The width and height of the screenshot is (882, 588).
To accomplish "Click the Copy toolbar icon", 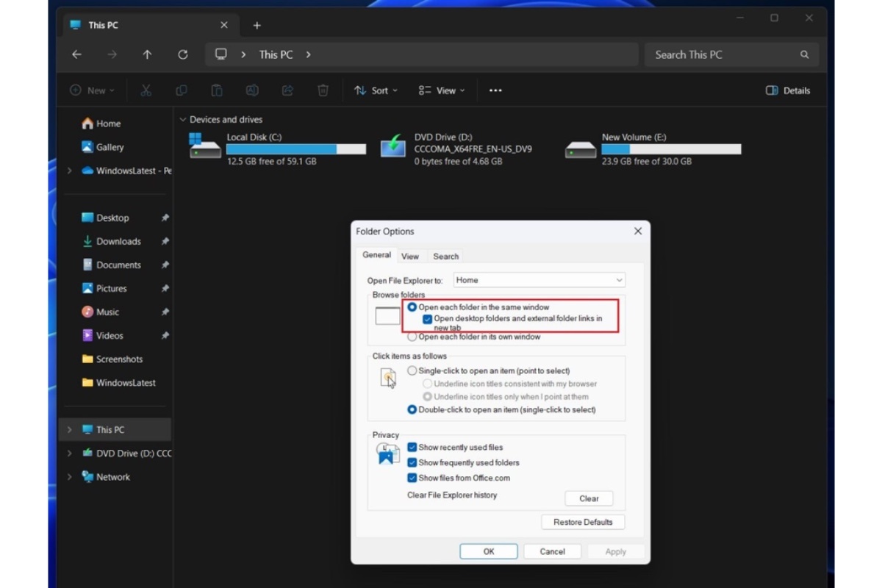I will (181, 90).
